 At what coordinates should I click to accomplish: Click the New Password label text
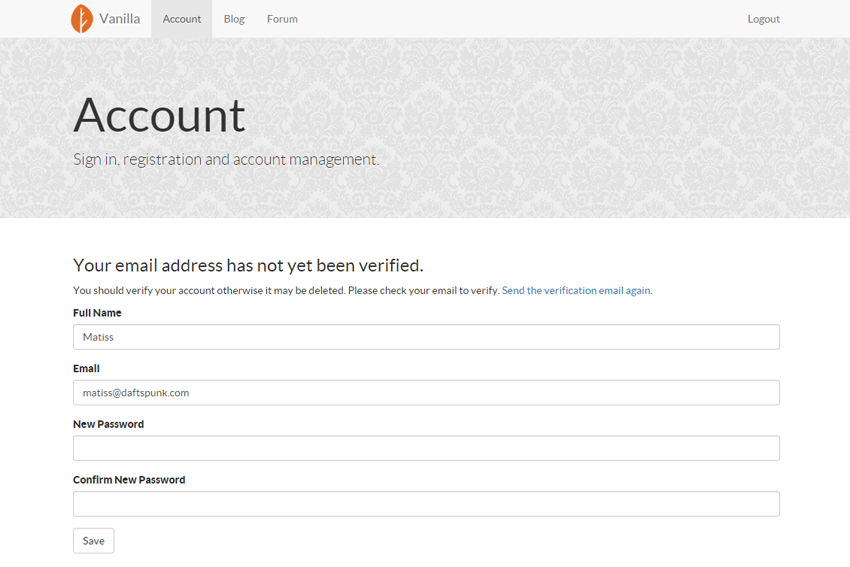click(x=108, y=424)
